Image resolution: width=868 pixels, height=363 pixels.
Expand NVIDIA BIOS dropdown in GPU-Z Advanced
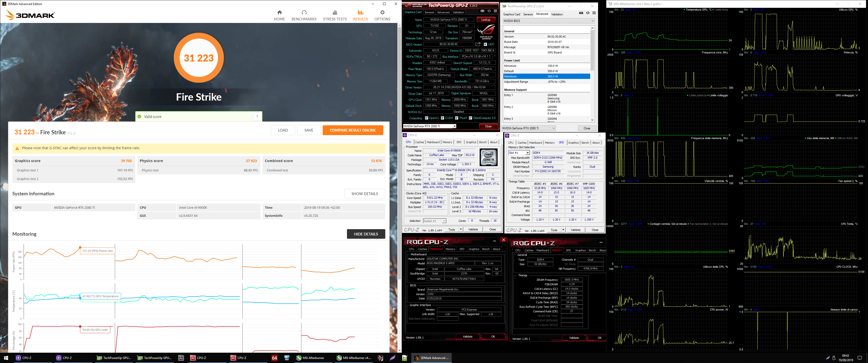coord(549,21)
